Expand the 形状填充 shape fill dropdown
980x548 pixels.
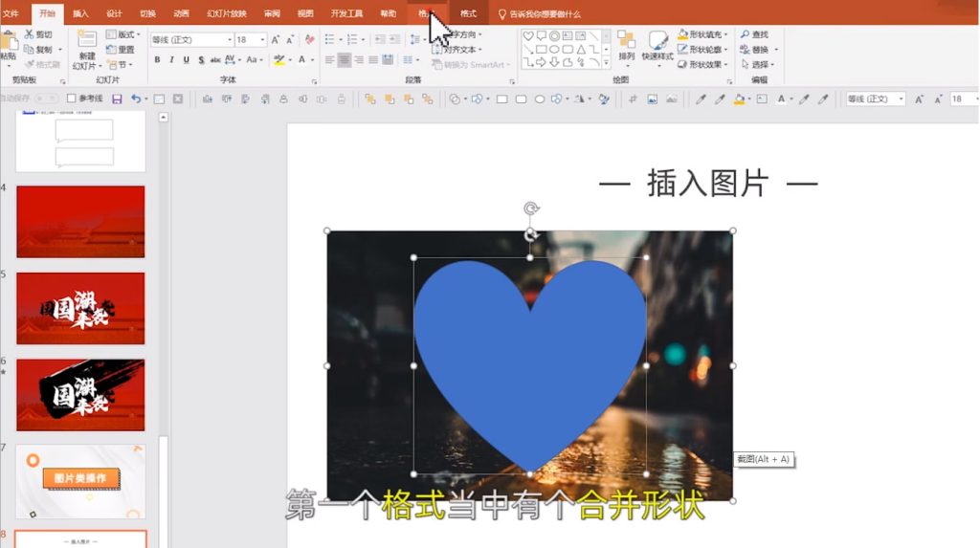pyautogui.click(x=726, y=34)
